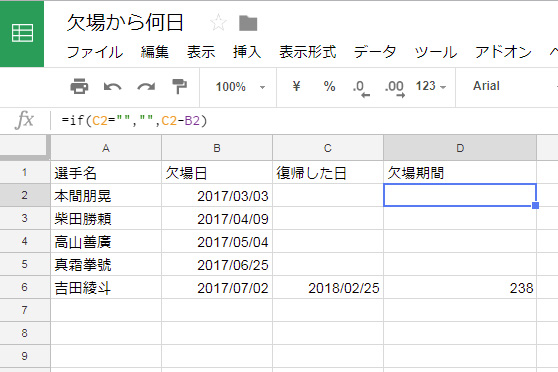
Task: Select cell 柴田勝頼
Action: [x=106, y=218]
